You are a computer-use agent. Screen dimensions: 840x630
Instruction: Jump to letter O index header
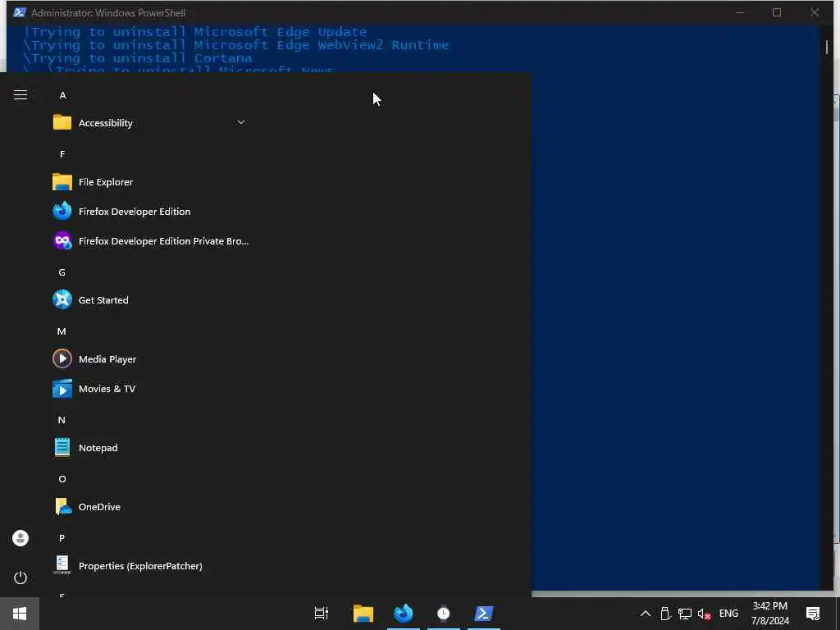tap(62, 479)
